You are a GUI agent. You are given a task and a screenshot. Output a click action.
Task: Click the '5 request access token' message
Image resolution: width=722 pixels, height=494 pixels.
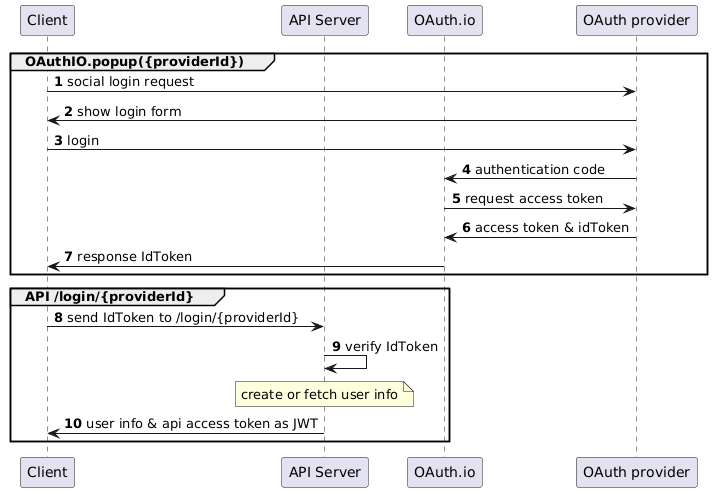[x=528, y=198]
